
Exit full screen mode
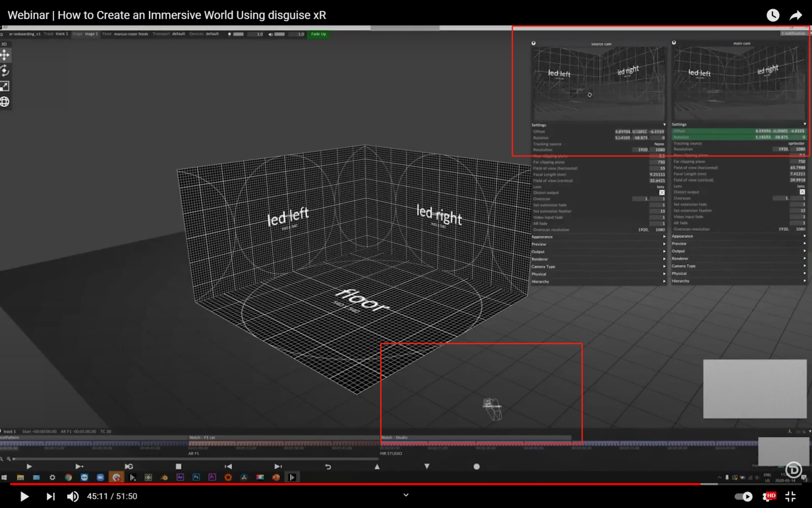[790, 496]
